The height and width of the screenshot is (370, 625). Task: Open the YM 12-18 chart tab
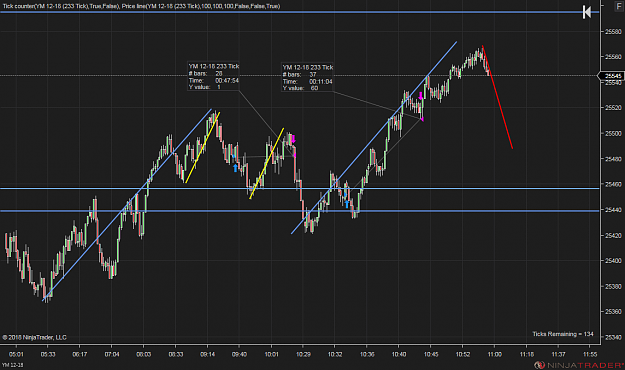12,365
